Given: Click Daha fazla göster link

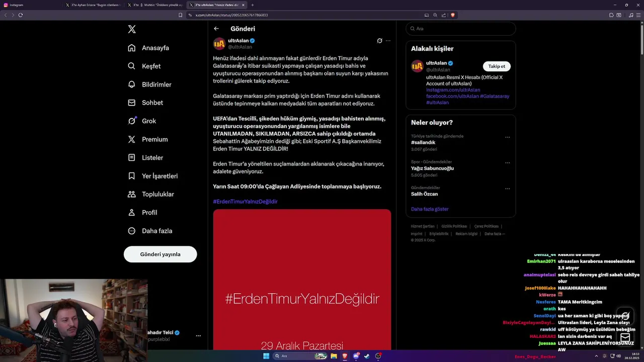Looking at the screenshot, I should point(430,209).
